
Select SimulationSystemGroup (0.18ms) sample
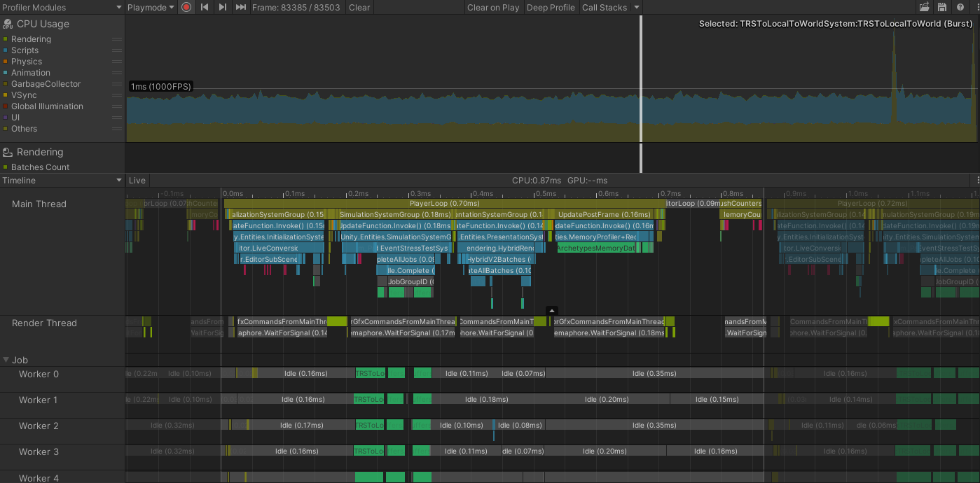pyautogui.click(x=394, y=214)
